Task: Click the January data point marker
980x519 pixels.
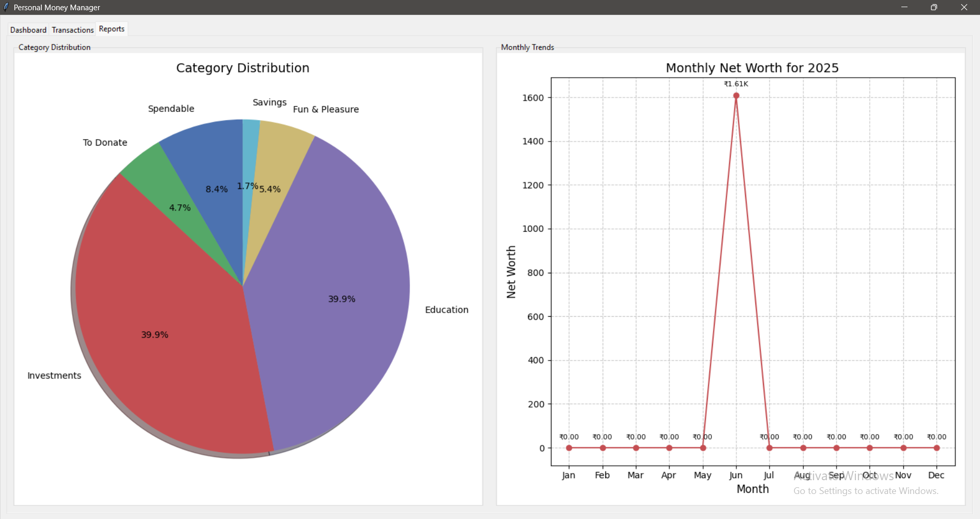Action: pos(569,448)
